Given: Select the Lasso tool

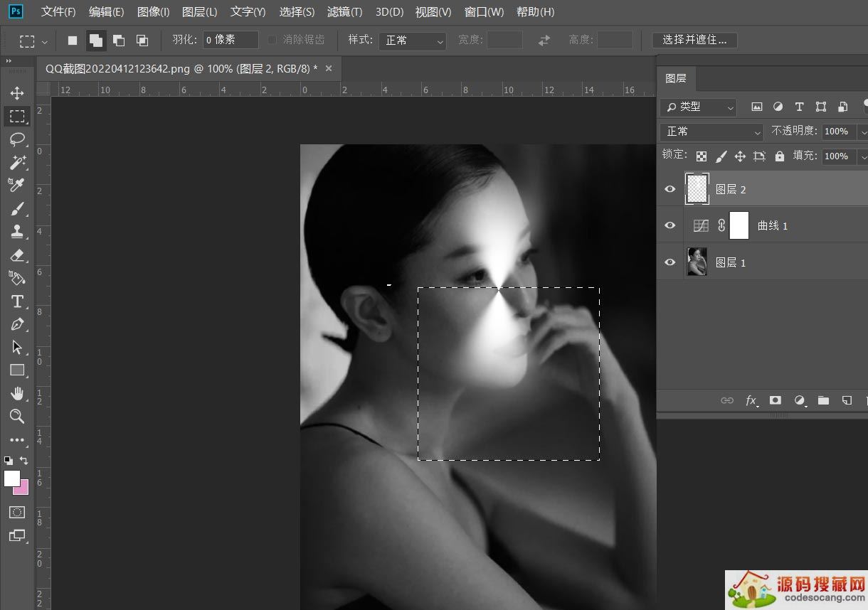Looking at the screenshot, I should [17, 139].
